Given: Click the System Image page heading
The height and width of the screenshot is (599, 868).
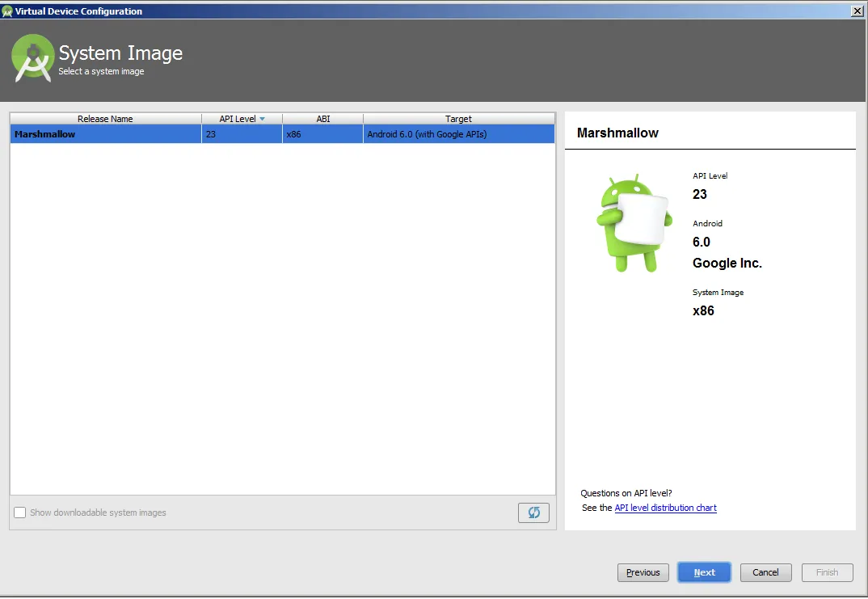Looking at the screenshot, I should (120, 53).
